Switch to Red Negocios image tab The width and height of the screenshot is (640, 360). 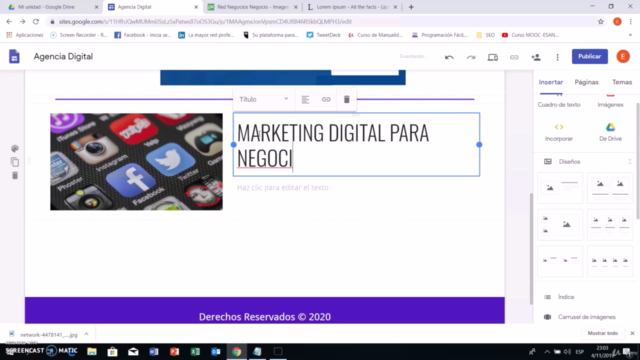point(252,7)
